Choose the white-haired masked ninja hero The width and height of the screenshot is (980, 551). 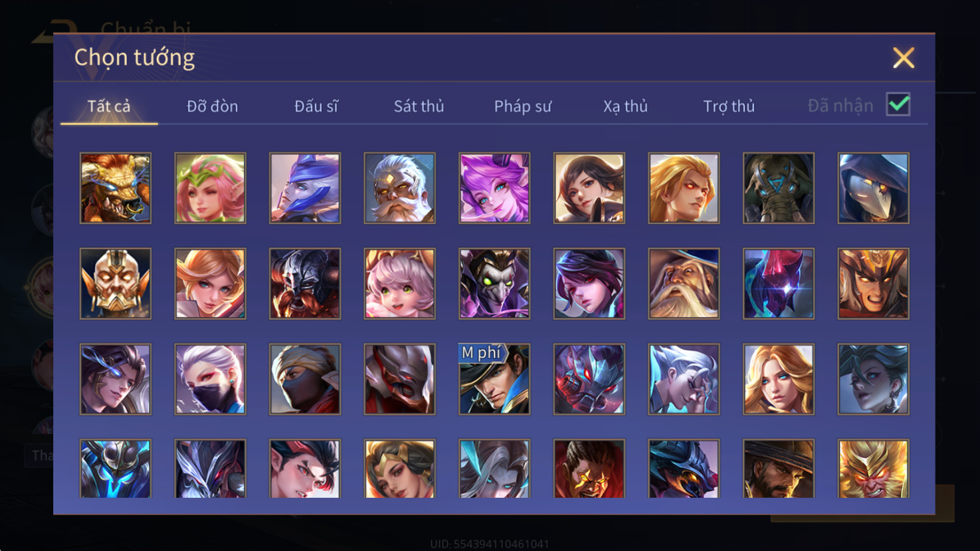(210, 380)
